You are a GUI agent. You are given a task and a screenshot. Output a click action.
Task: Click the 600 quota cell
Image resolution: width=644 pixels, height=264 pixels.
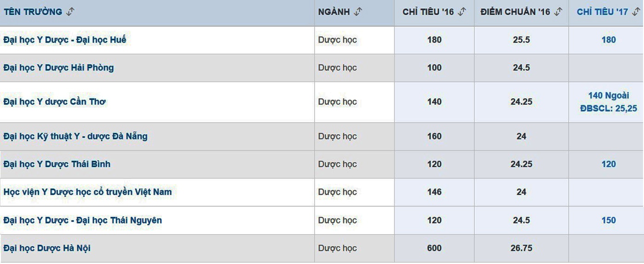pyautogui.click(x=434, y=248)
